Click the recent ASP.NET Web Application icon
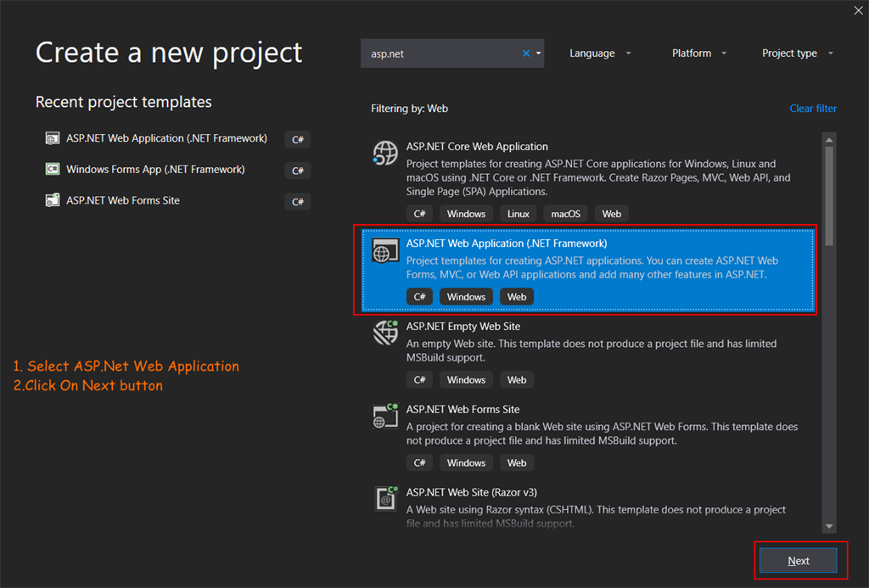Viewport: 869px width, 588px height. pyautogui.click(x=52, y=138)
